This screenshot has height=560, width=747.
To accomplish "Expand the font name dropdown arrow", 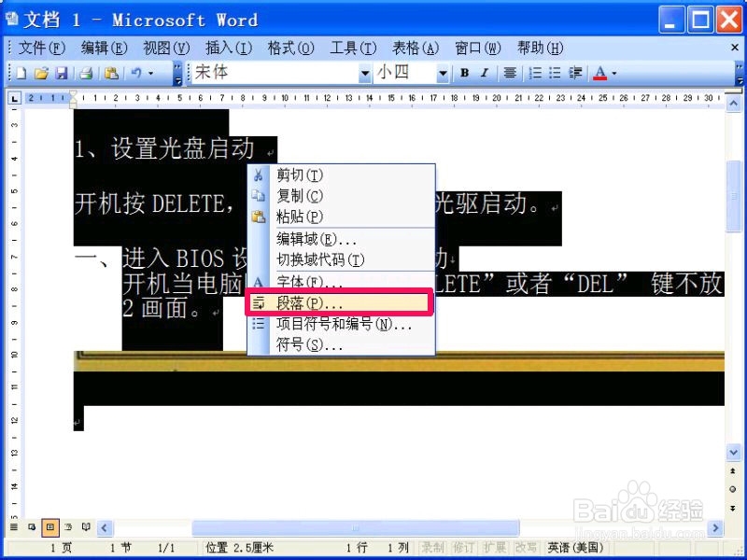I will pyautogui.click(x=365, y=74).
